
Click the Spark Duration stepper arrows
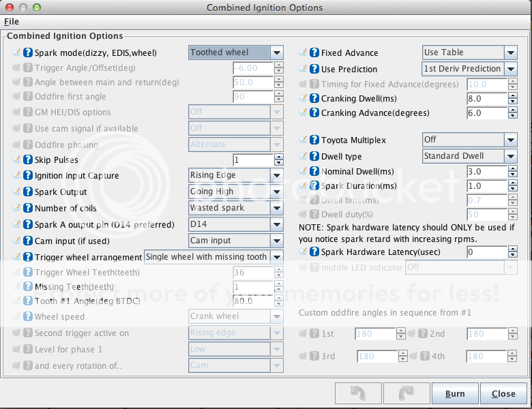coord(513,185)
